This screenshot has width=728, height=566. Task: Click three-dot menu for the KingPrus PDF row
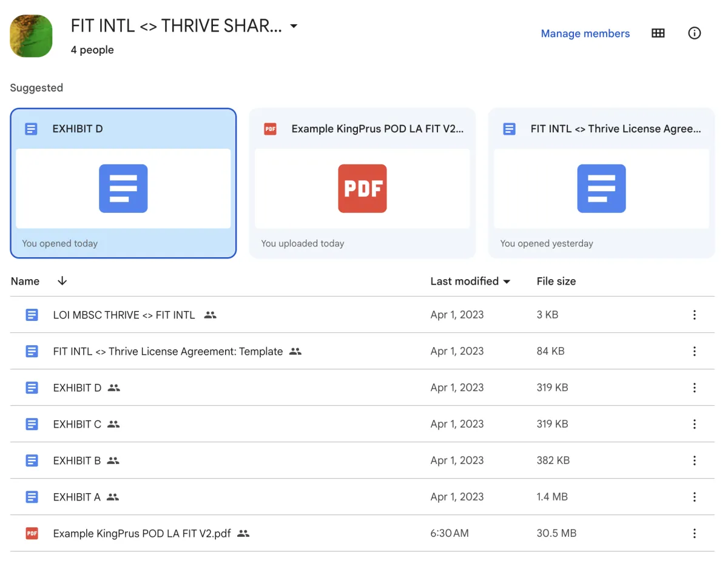coord(695,533)
